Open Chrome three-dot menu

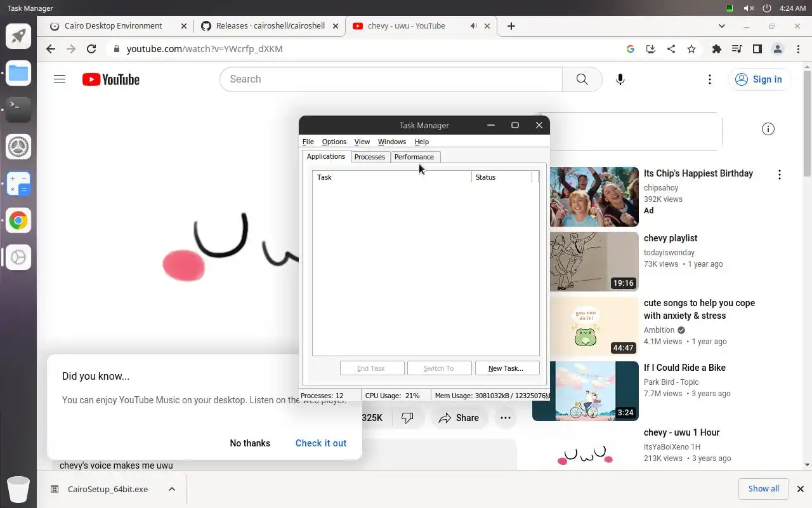coord(797,49)
